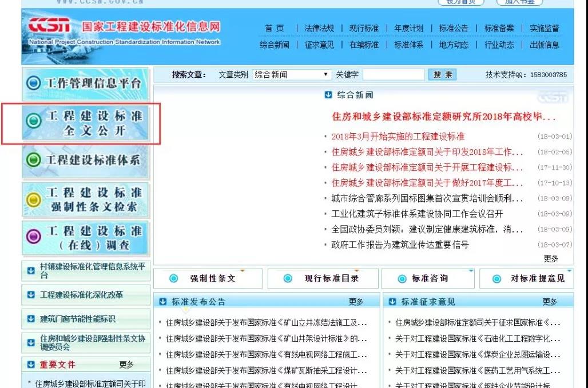This screenshot has height=388, width=588.
Task: Open 法律法规 in the top navigation
Action: pyautogui.click(x=319, y=28)
